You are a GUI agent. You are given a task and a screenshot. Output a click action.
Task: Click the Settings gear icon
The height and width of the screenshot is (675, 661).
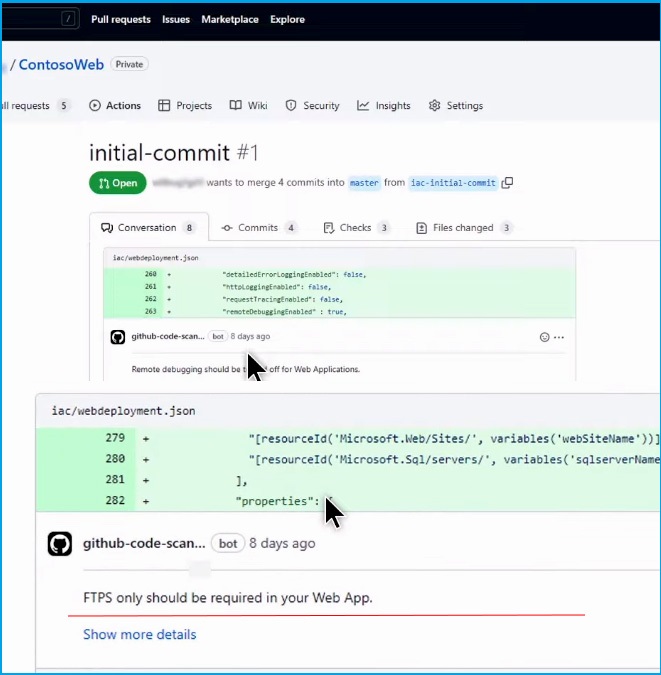[434, 105]
